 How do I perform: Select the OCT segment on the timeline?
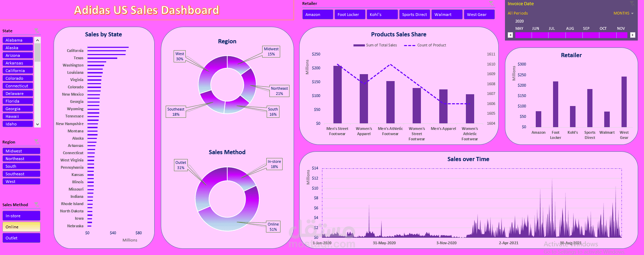608,35
